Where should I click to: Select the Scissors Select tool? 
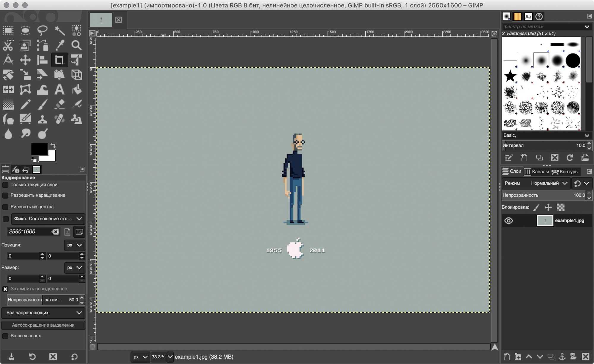point(8,45)
